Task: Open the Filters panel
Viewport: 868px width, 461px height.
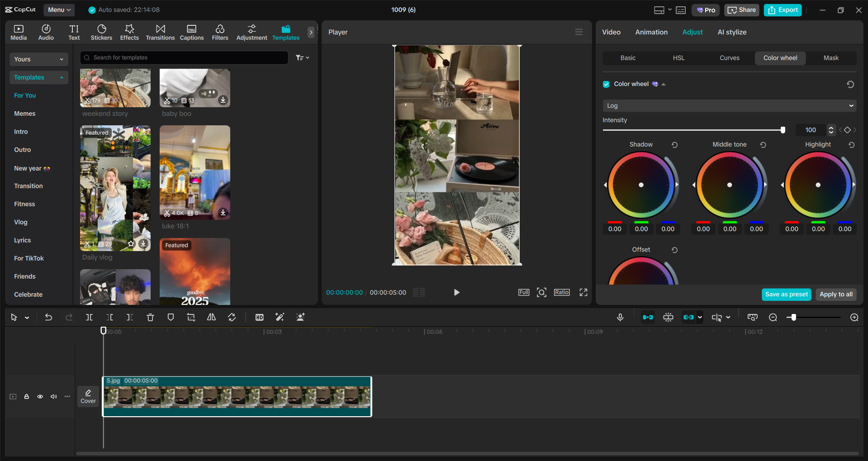Action: point(220,32)
